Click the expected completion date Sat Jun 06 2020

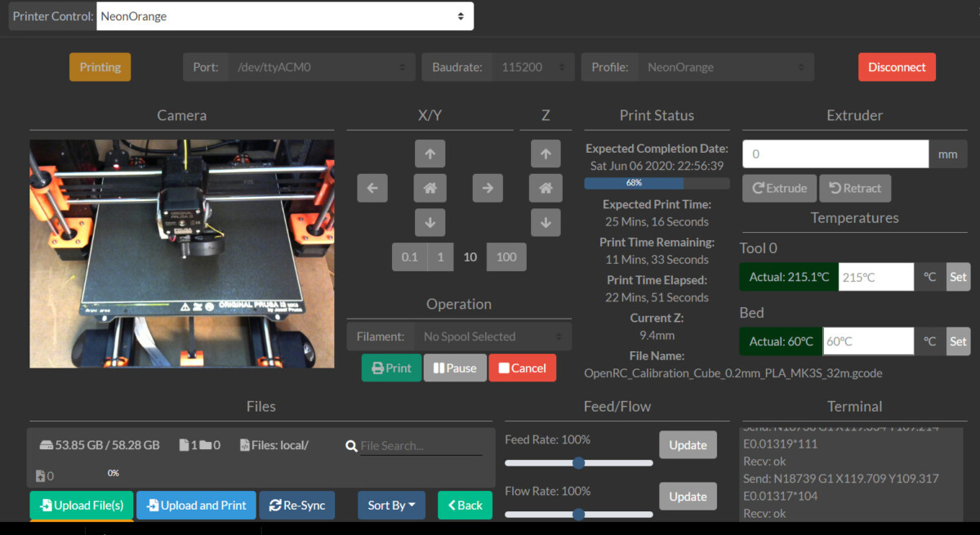pos(657,165)
